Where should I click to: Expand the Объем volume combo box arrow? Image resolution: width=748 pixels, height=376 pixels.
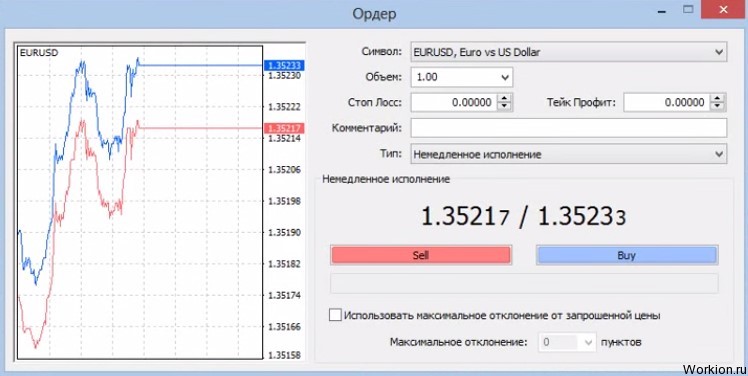pyautogui.click(x=505, y=77)
